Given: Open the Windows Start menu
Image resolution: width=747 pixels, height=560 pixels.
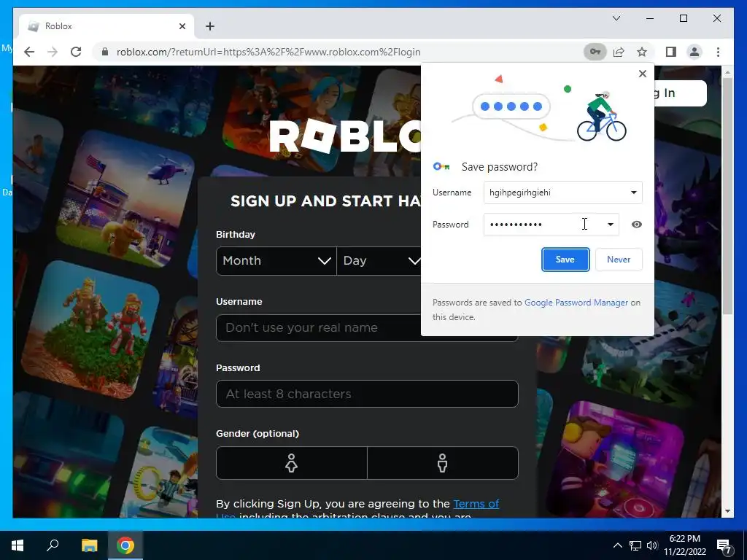Looking at the screenshot, I should pyautogui.click(x=18, y=545).
